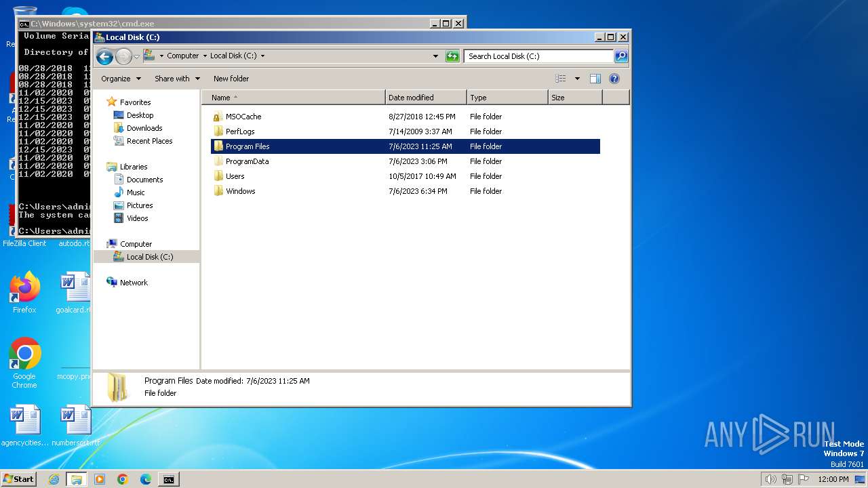
Task: Select the Users folder icon
Action: coord(218,176)
